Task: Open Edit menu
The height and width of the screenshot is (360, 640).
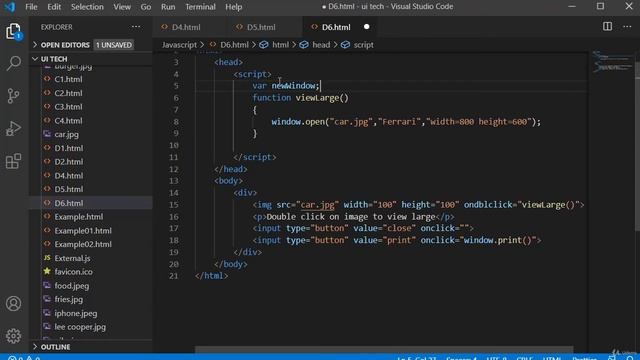Action: pyautogui.click(x=54, y=7)
